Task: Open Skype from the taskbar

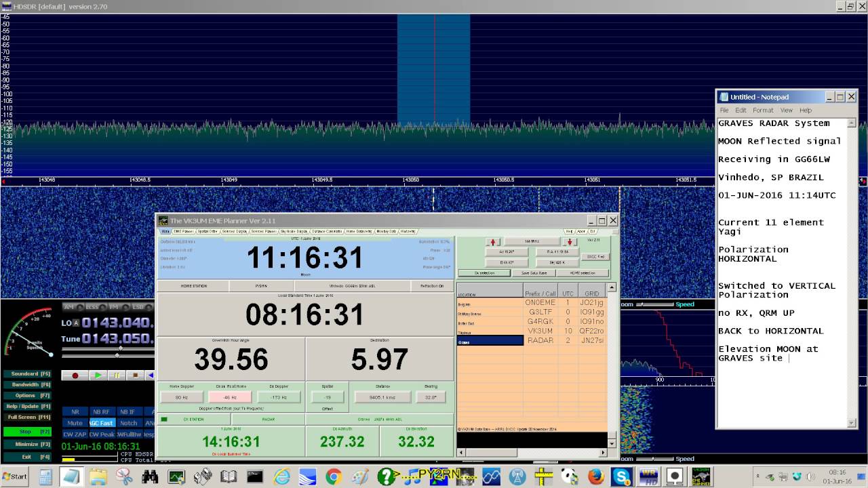Action: [x=621, y=476]
